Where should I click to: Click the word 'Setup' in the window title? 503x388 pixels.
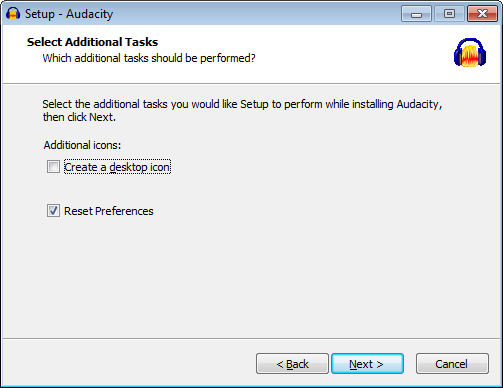(x=40, y=14)
